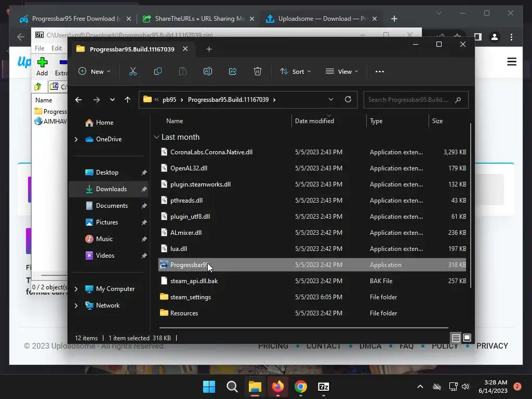Image resolution: width=532 pixels, height=399 pixels.
Task: Select Documents in navigation pane
Action: click(112, 206)
